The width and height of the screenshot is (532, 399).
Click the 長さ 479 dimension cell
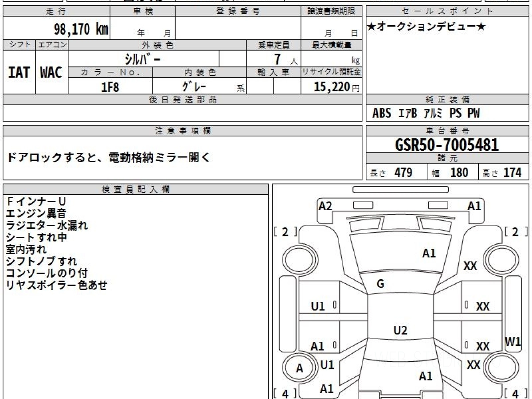click(x=397, y=172)
